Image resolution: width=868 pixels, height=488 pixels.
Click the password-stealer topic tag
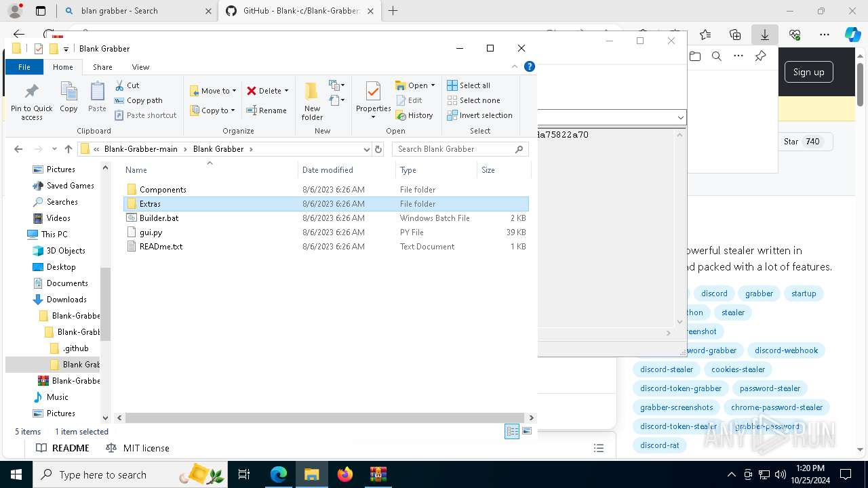point(770,388)
